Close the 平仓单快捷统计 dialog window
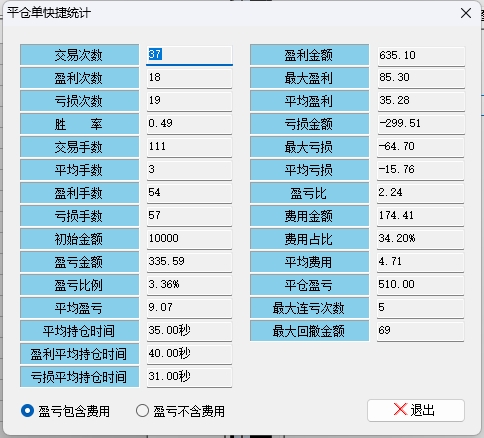The width and height of the screenshot is (484, 438). pos(466,13)
